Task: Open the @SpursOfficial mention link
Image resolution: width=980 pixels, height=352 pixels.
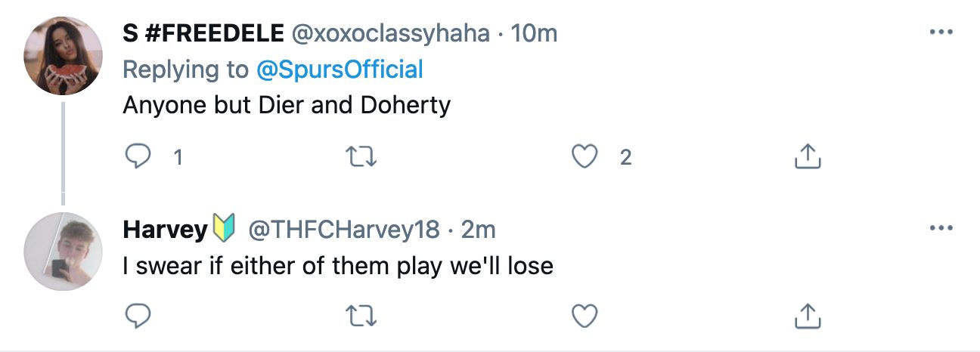Action: (x=340, y=69)
